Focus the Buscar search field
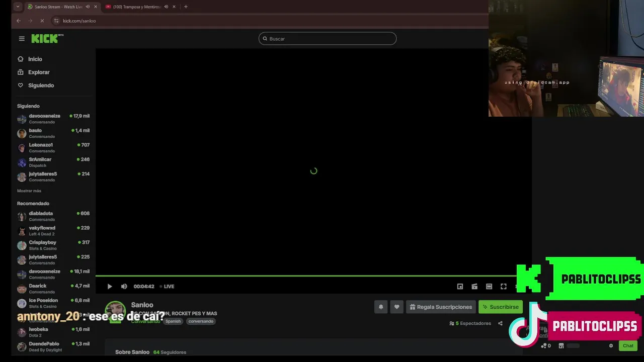 (x=328, y=39)
